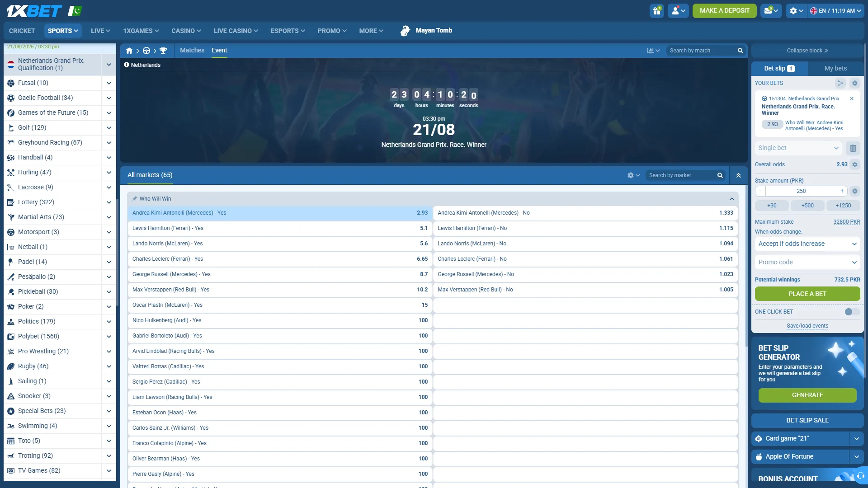Remove the Netherlands Grand Prix bet
868x488 pixels.
point(852,99)
